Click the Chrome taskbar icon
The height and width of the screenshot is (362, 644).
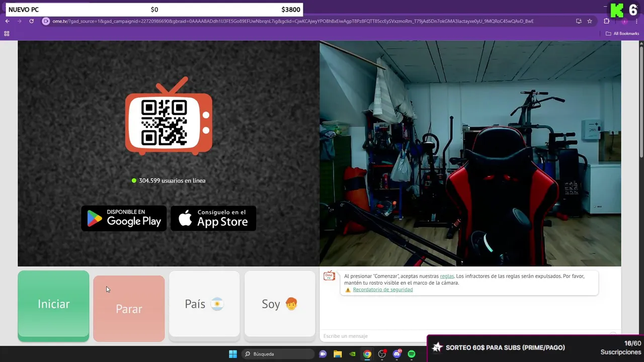[x=367, y=354]
